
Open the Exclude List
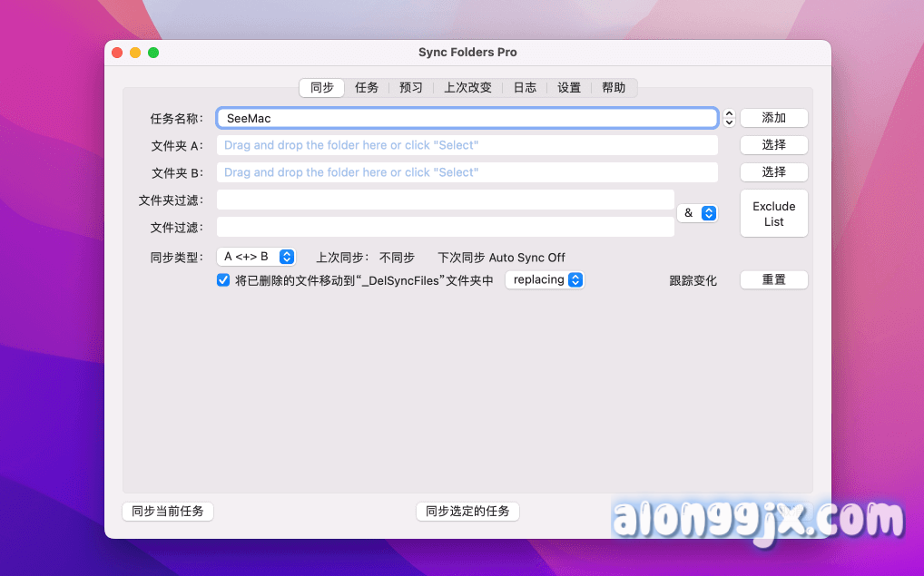[x=773, y=214]
